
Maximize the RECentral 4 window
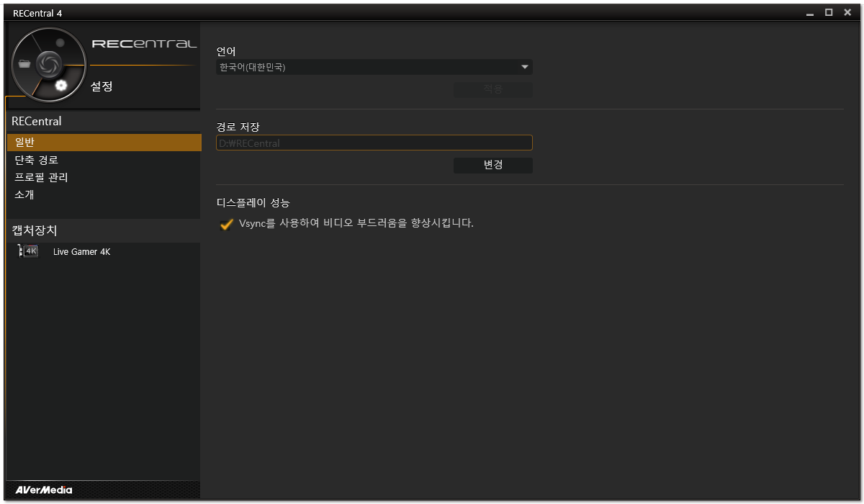[829, 12]
